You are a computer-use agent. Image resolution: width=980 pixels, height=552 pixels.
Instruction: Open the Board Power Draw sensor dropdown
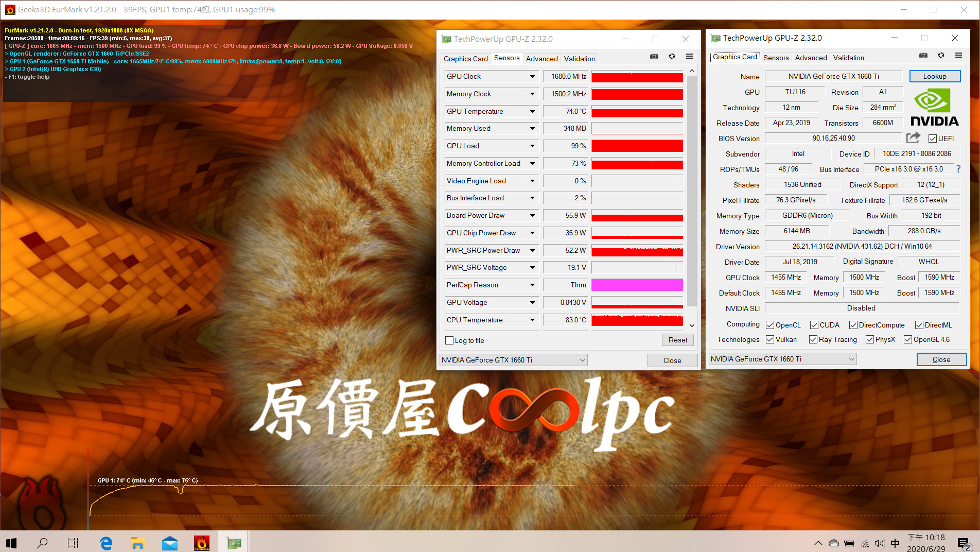click(x=532, y=215)
